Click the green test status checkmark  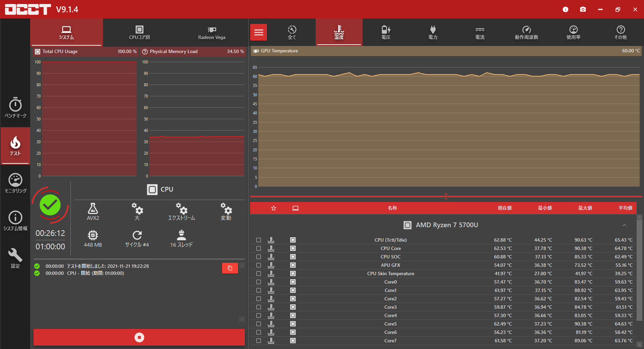click(x=50, y=205)
